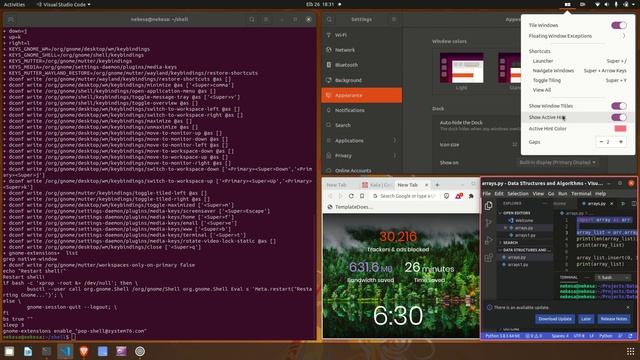Expand Applications submenu in Settings sidebar
The width and height of the screenshot is (640, 360).
pyautogui.click(x=395, y=140)
